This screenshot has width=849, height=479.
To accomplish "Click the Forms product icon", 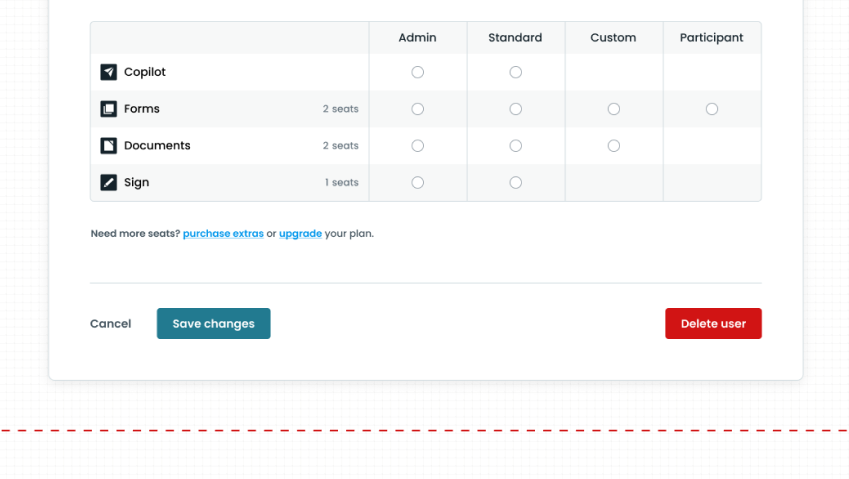I will pyautogui.click(x=108, y=109).
